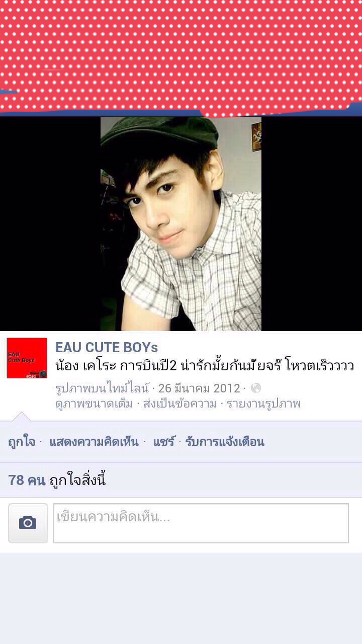Open the EAU Cute Boys red avatar

[27, 358]
